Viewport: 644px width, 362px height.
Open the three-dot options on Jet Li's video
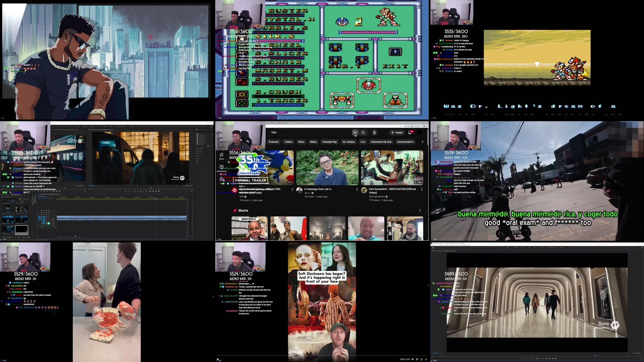tap(357, 190)
